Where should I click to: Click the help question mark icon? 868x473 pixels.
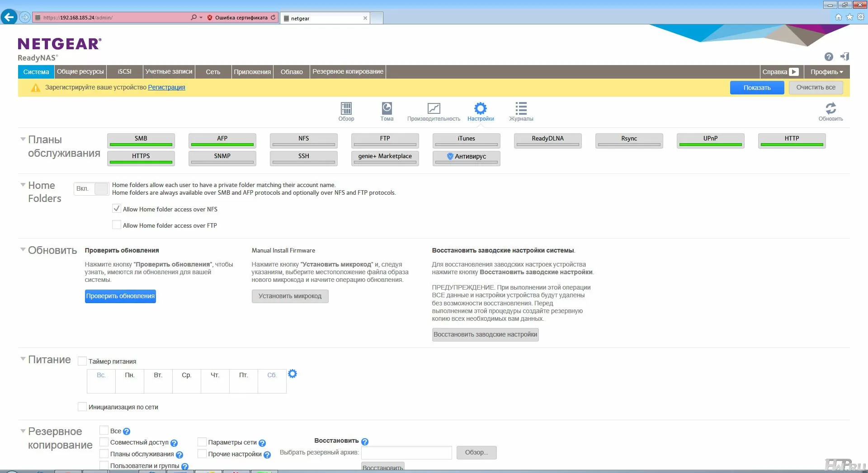pyautogui.click(x=828, y=56)
